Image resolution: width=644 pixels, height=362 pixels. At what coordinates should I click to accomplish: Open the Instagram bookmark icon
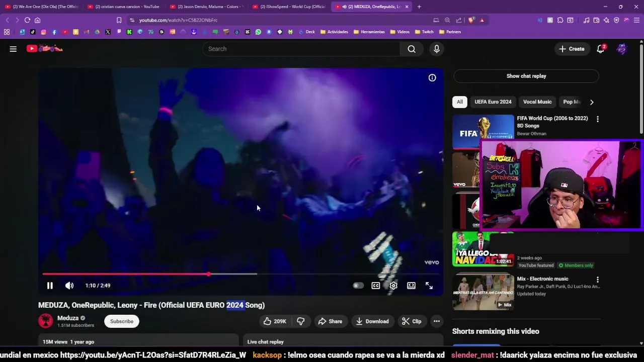tap(43, 32)
